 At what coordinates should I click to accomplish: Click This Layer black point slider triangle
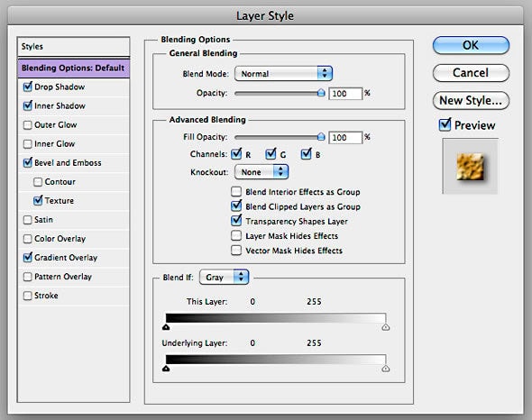(x=166, y=327)
